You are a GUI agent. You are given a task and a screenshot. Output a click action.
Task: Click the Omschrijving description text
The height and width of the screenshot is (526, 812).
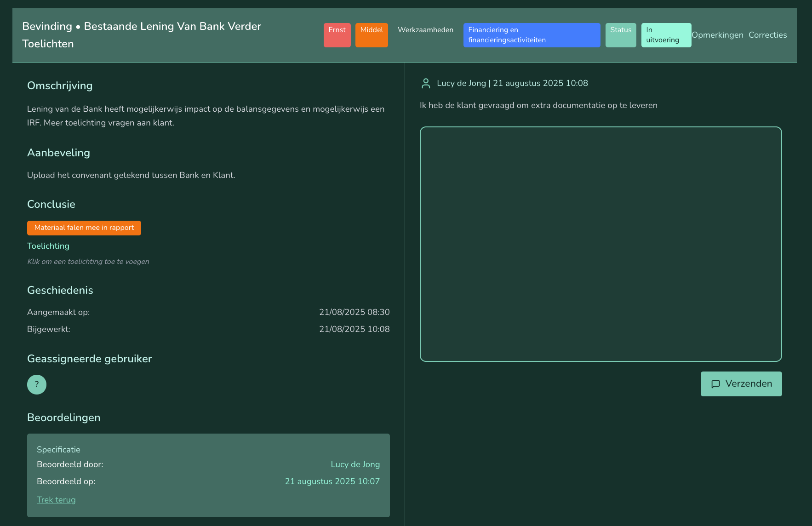[206, 116]
